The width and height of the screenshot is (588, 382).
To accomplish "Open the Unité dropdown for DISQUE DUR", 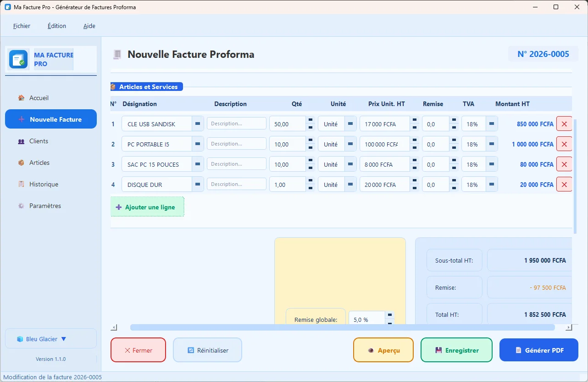I will tap(350, 185).
